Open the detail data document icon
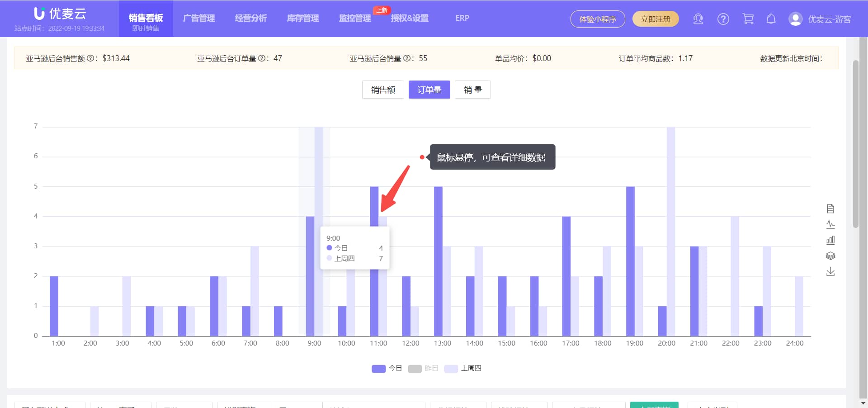Viewport: 868px width, 408px height. (830, 209)
